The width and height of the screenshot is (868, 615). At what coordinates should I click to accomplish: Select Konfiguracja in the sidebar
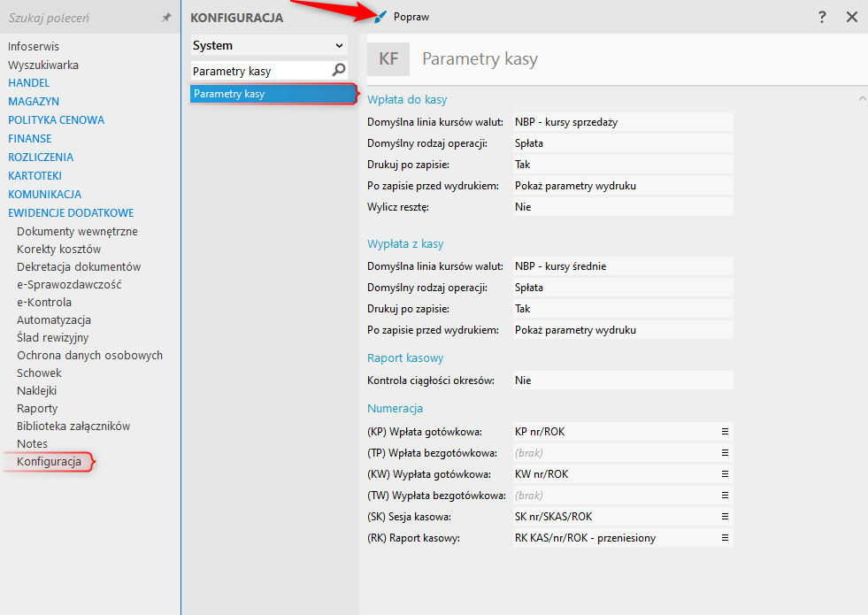click(x=49, y=462)
